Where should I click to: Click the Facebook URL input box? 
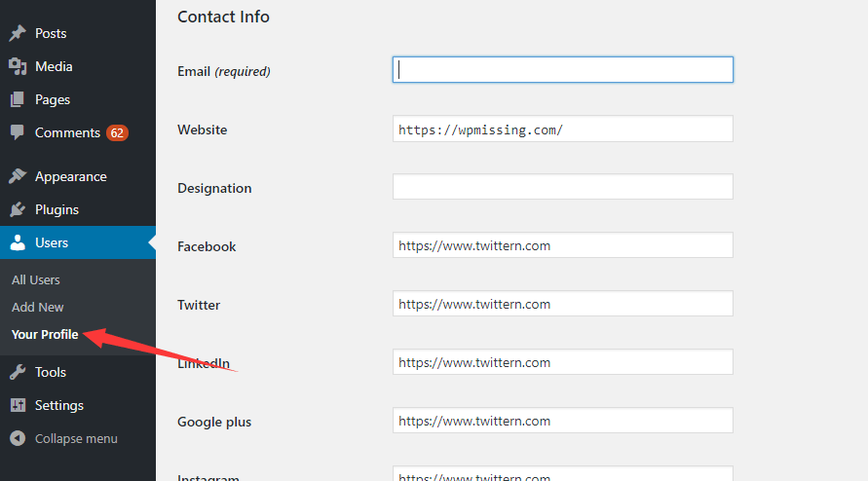[563, 245]
